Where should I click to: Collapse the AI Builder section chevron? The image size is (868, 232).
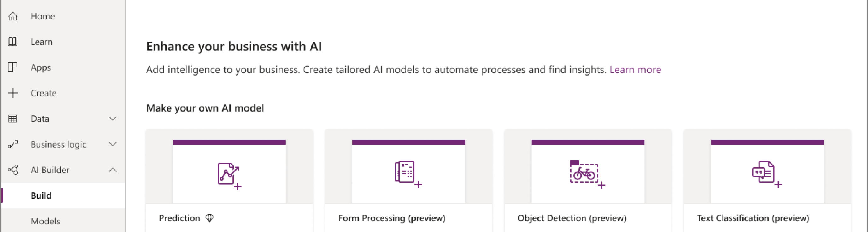pyautogui.click(x=113, y=170)
